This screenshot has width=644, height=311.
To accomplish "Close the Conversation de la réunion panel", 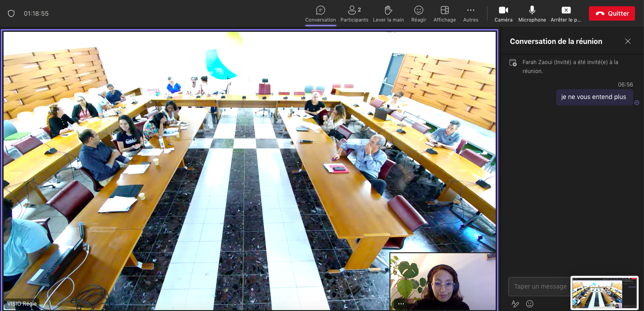I will coord(628,41).
